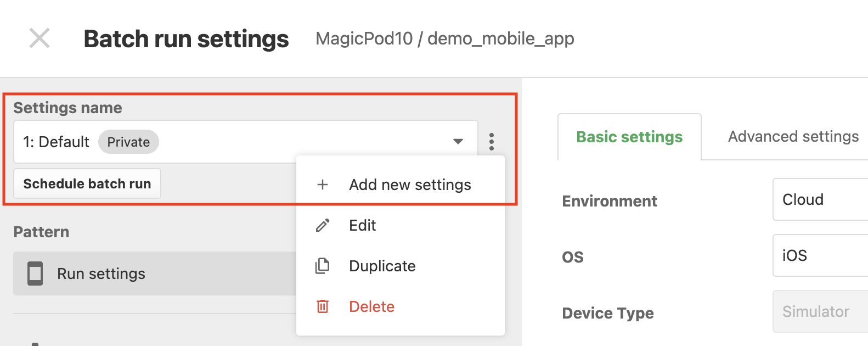
Task: Click the Environment label
Action: 610,201
